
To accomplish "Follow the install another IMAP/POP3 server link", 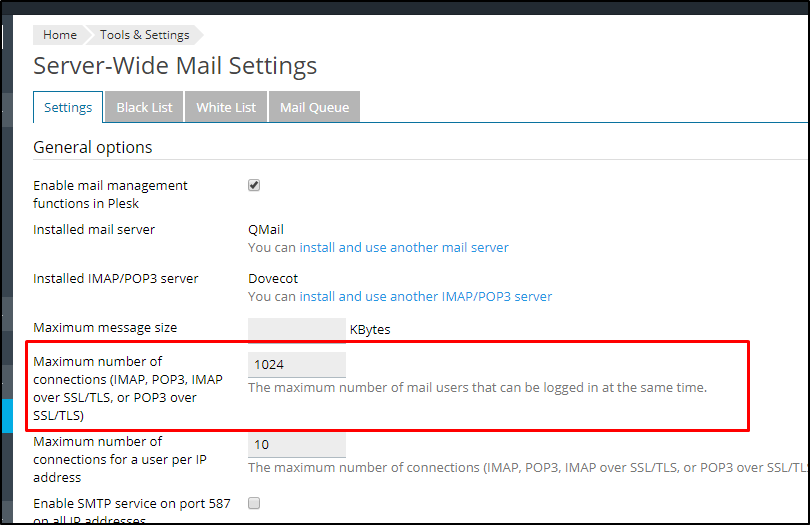I will tap(425, 296).
